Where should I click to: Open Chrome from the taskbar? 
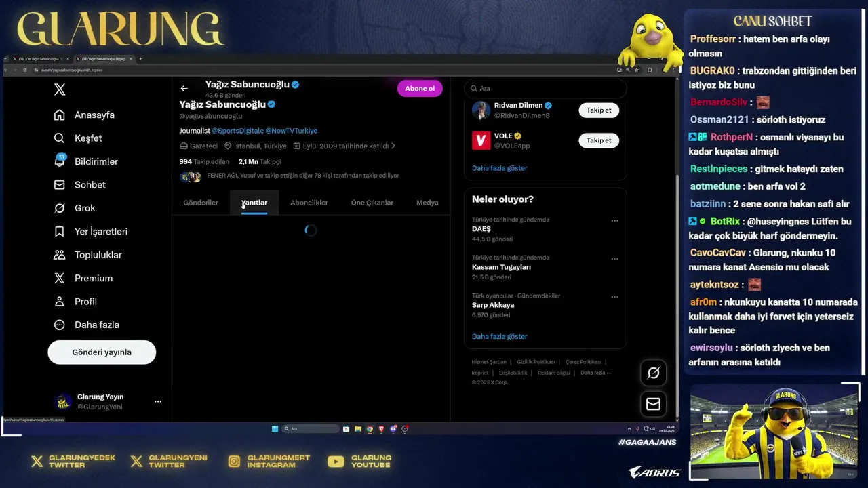coord(370,429)
